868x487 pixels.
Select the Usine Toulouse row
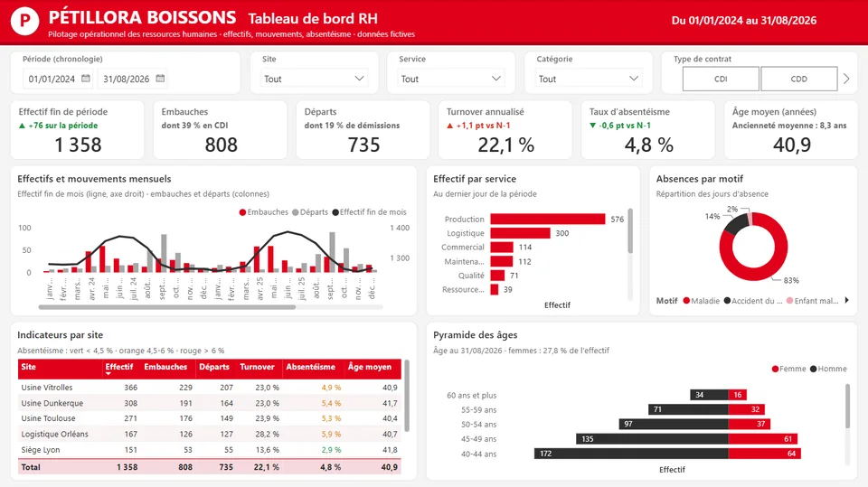click(x=209, y=418)
